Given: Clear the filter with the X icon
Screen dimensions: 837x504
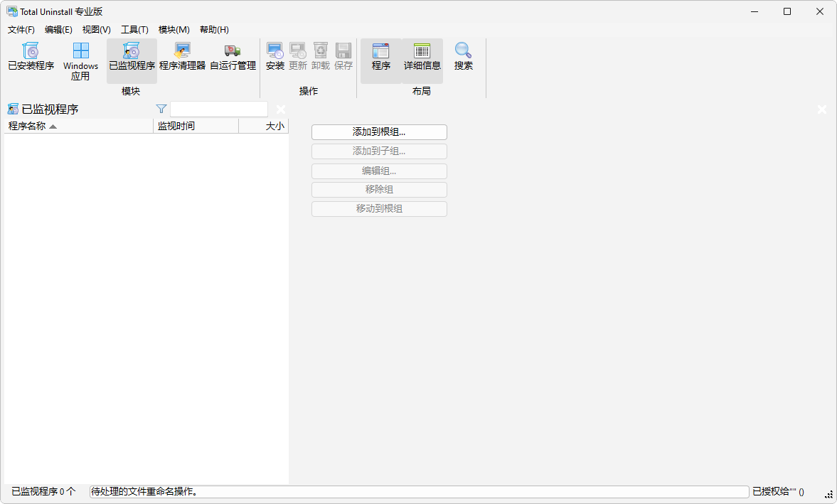Looking at the screenshot, I should 280,109.
